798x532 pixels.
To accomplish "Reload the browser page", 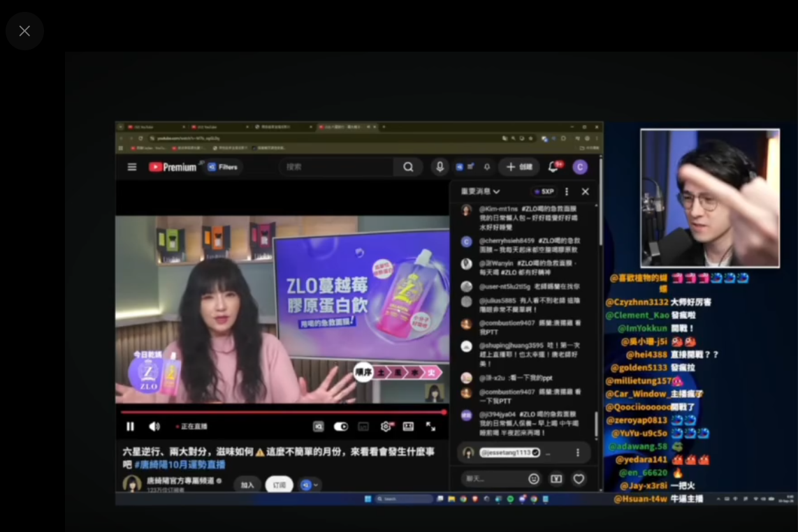I will [x=141, y=138].
